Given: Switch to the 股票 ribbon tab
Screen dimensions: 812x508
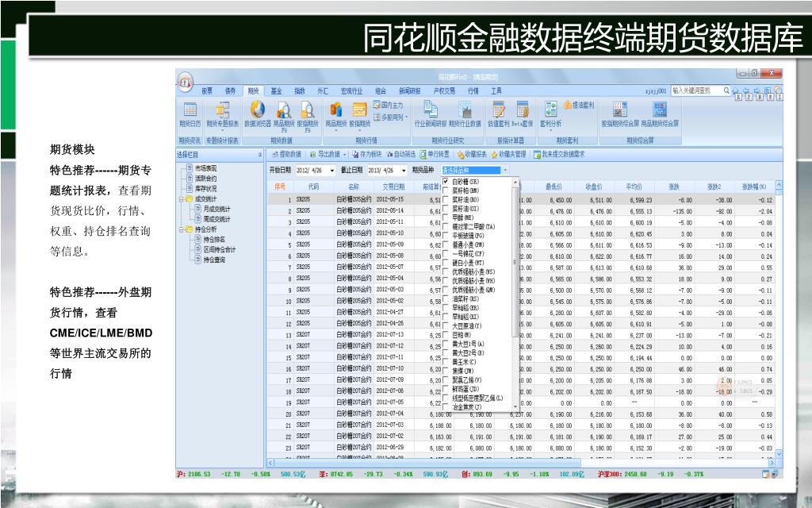Looking at the screenshot, I should 207,90.
